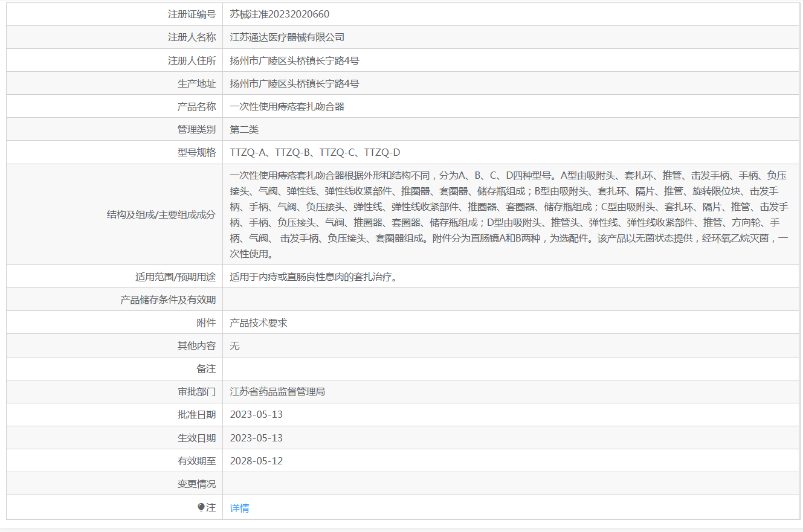
Task: Click the 变更情况 label
Action: click(x=196, y=484)
